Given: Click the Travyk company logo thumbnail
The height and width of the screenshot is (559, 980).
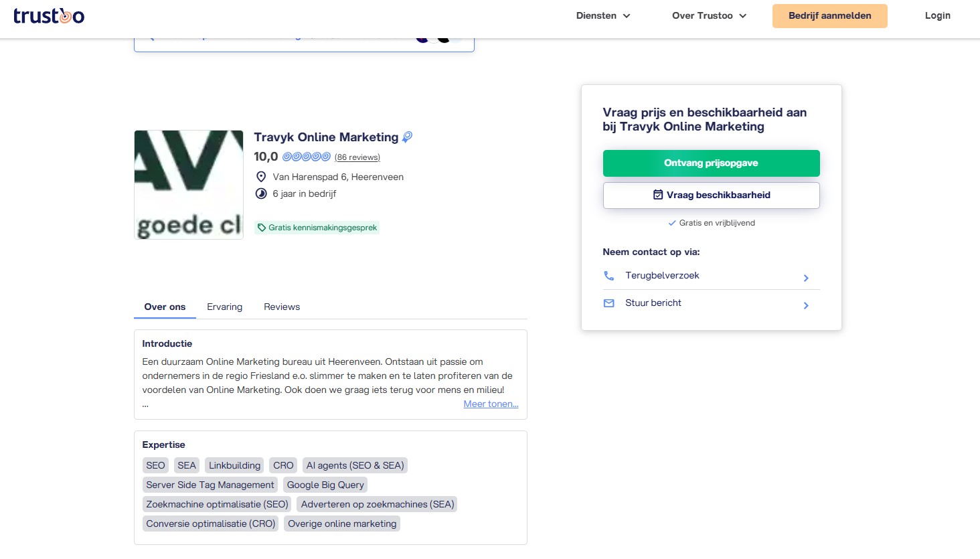Looking at the screenshot, I should tap(189, 185).
